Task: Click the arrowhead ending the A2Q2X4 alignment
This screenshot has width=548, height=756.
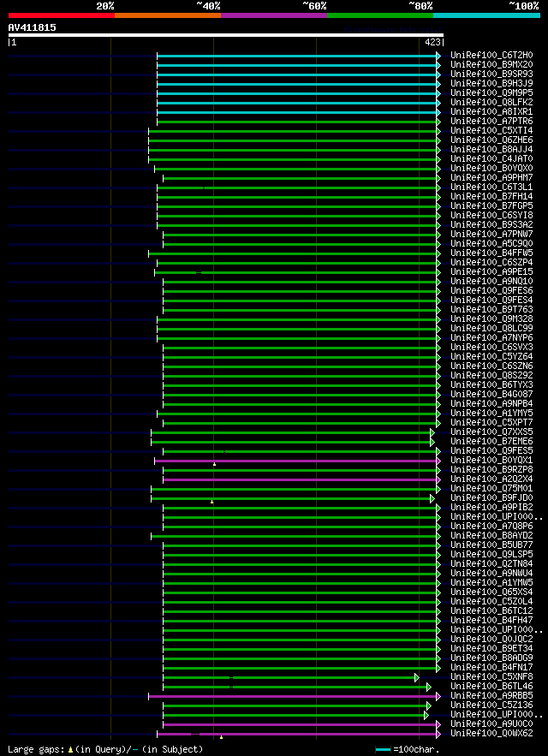Action: click(438, 479)
